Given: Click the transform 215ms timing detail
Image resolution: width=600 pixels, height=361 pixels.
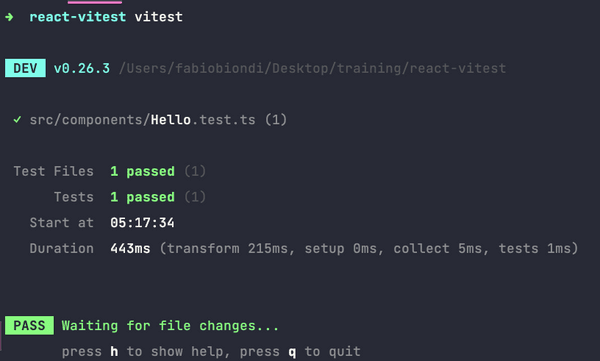Looking at the screenshot, I should (227, 248).
